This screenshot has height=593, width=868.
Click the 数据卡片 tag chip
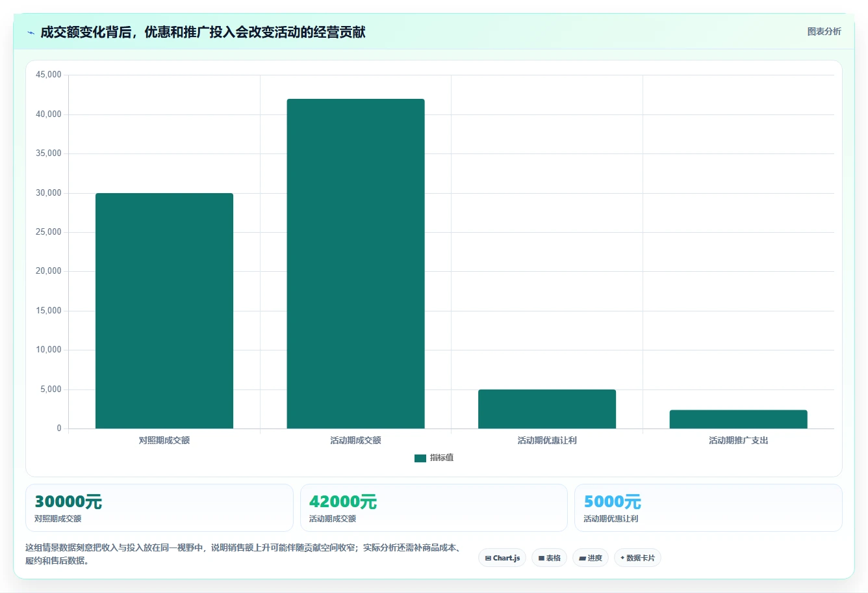pyautogui.click(x=637, y=558)
